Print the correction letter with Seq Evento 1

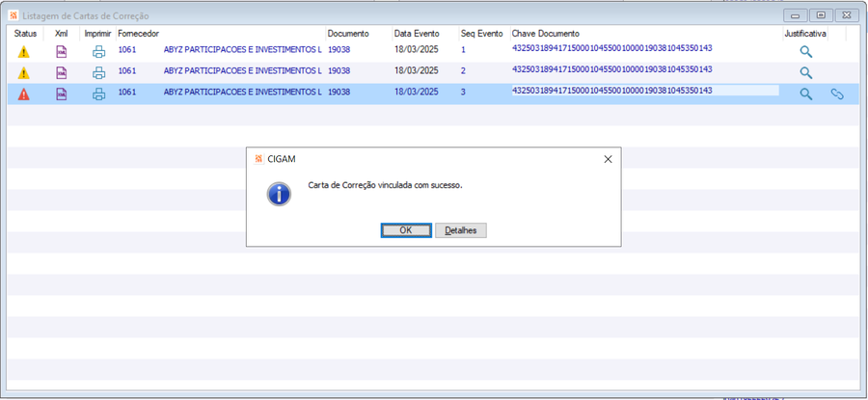(x=98, y=52)
